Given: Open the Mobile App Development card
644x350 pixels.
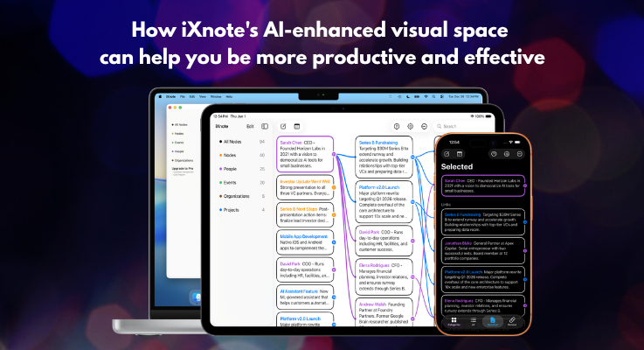Looking at the screenshot, I should (305, 242).
